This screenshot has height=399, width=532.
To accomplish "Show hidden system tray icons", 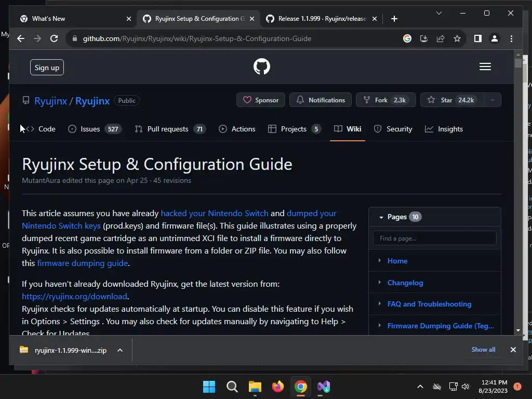I will (x=420, y=387).
